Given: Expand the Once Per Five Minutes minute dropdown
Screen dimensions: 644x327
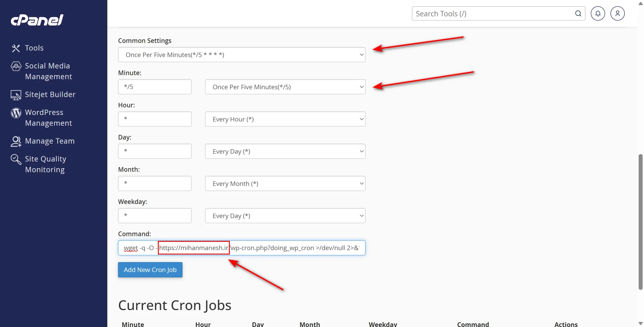Looking at the screenshot, I should tap(285, 87).
